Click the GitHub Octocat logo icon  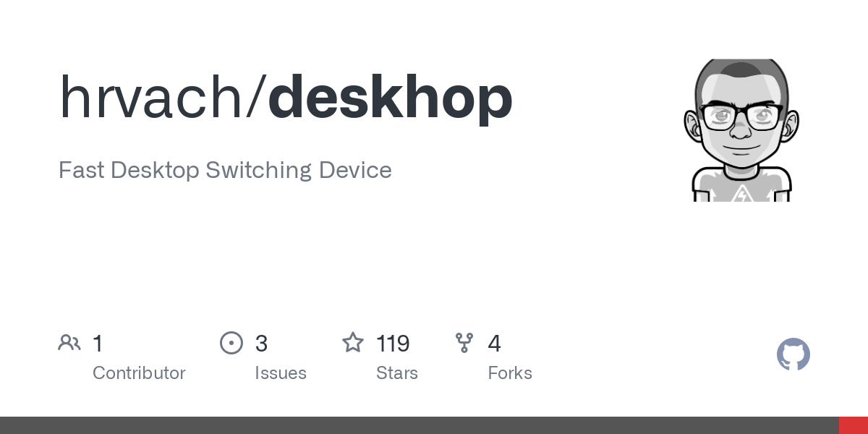click(x=793, y=355)
